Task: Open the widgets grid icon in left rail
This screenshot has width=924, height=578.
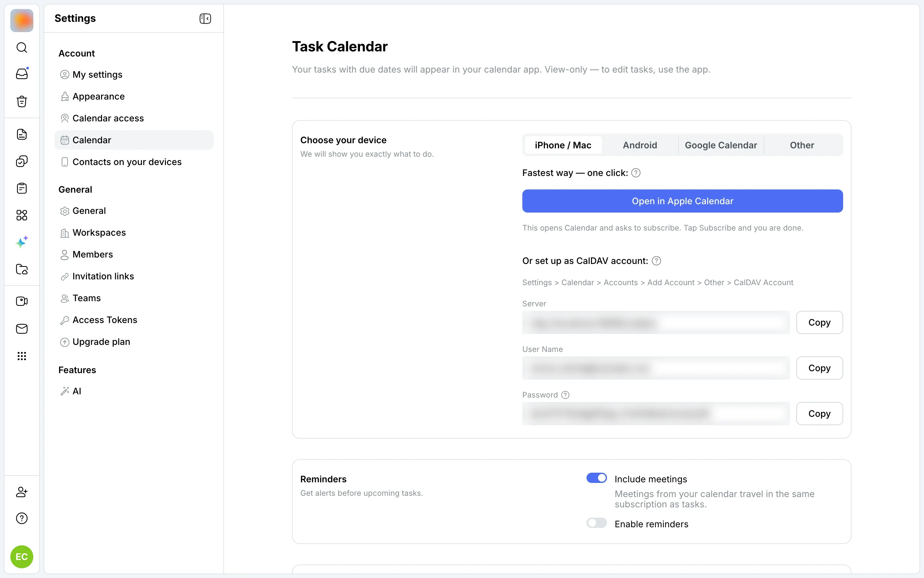Action: (22, 215)
